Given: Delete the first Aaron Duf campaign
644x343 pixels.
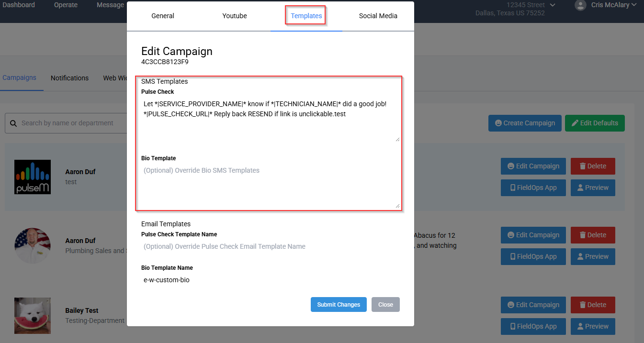Looking at the screenshot, I should point(592,166).
